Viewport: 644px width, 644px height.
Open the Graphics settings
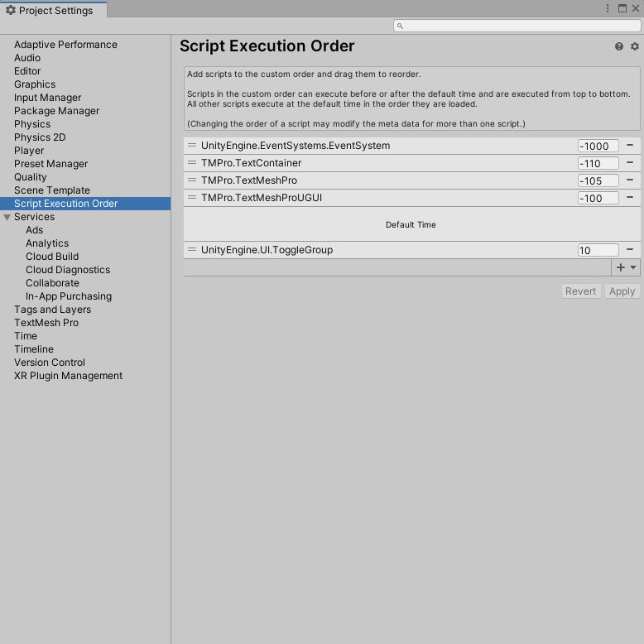tap(35, 84)
